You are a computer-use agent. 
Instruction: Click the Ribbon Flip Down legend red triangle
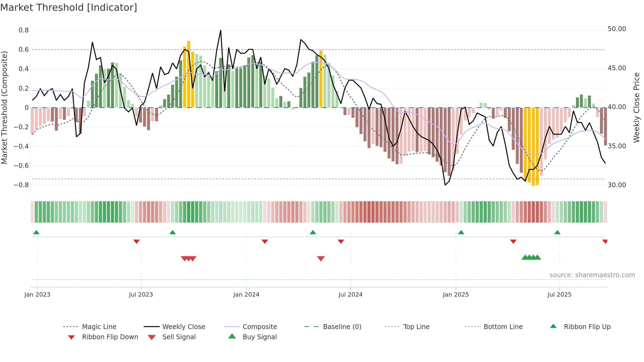[x=71, y=337]
